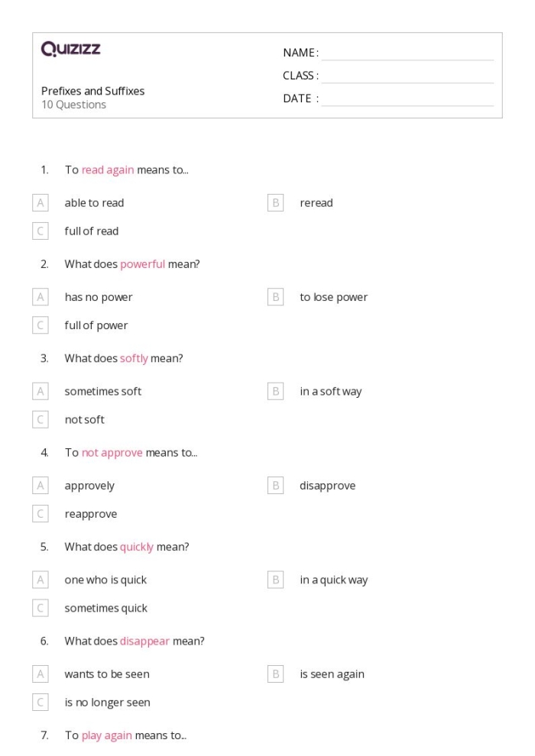Click the CLASS input line
The width and height of the screenshot is (535, 756).
click(407, 76)
